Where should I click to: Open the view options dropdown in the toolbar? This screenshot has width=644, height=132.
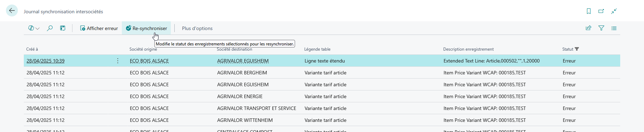click(x=34, y=28)
